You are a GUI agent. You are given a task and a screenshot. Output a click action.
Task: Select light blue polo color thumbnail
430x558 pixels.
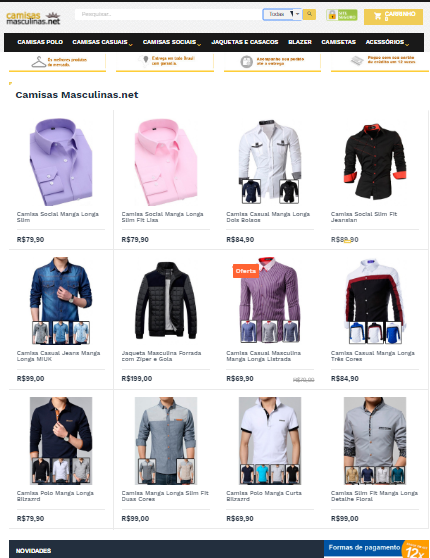pyautogui.click(x=263, y=474)
